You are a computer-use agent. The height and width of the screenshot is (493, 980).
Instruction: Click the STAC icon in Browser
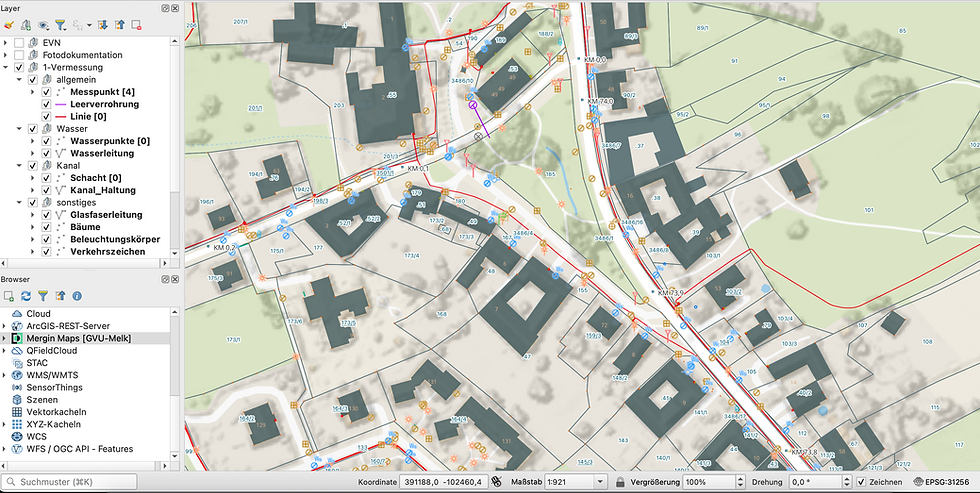(x=16, y=362)
